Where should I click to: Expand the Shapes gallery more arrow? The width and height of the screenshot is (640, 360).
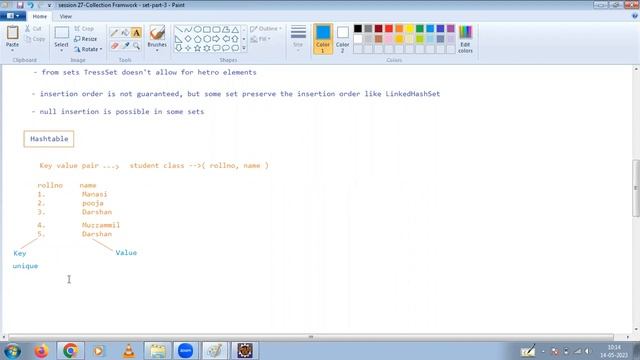pos(244,48)
